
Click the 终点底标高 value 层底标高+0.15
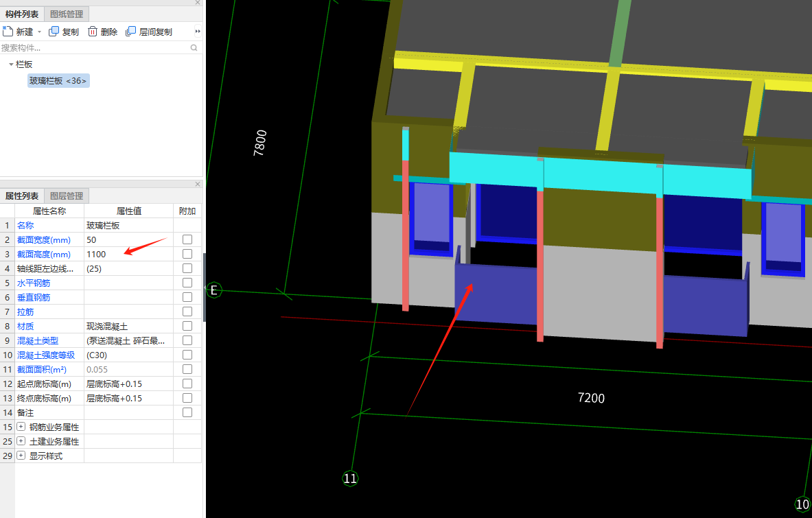pos(115,399)
